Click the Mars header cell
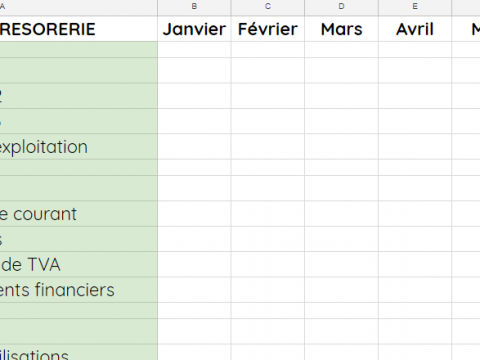The image size is (480, 360). [x=341, y=29]
